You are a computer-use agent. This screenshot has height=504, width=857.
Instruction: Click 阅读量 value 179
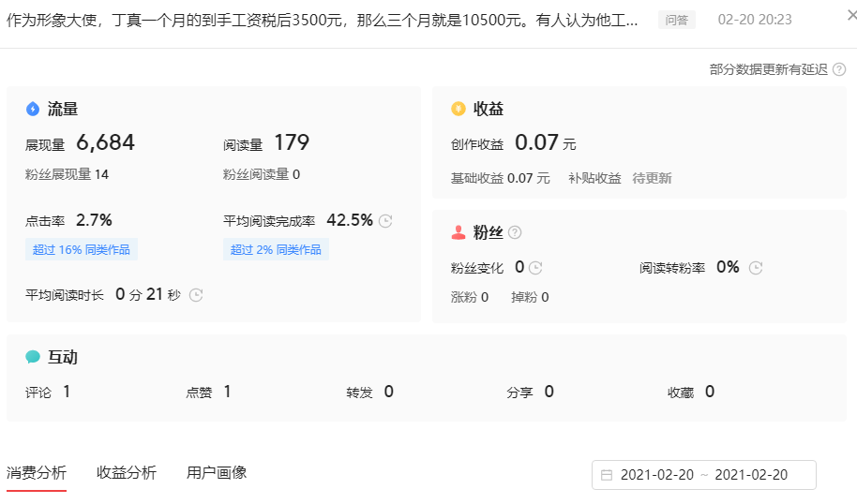pos(292,142)
